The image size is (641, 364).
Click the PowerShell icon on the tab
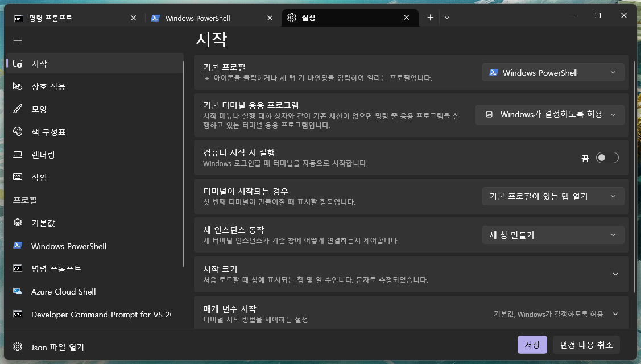[155, 18]
